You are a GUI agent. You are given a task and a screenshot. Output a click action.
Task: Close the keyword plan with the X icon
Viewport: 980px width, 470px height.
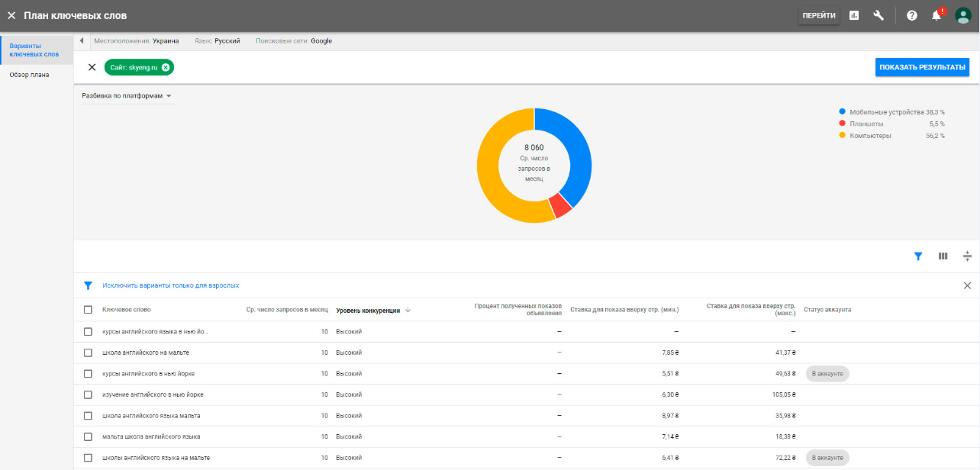pyautogui.click(x=11, y=15)
